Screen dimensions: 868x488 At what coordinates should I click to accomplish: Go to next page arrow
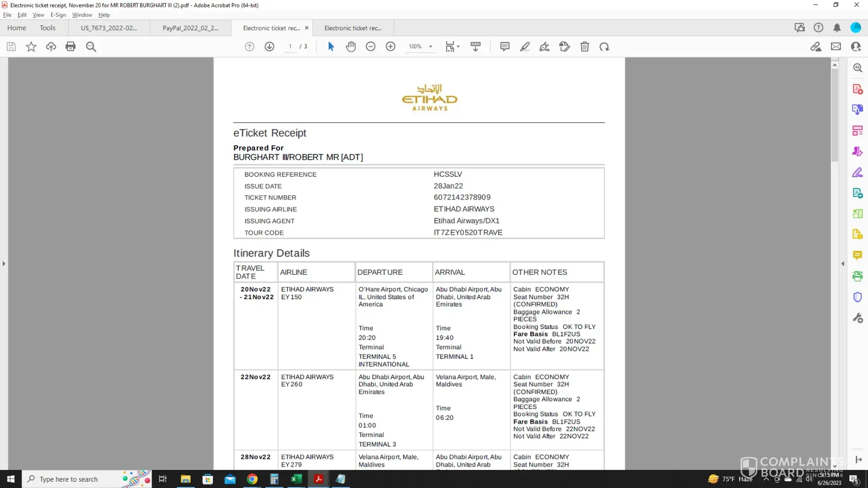coord(269,47)
